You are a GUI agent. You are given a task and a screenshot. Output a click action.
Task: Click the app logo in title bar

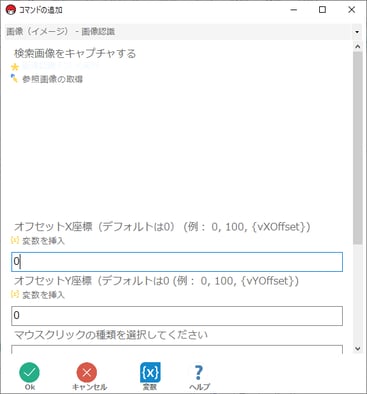point(11,10)
